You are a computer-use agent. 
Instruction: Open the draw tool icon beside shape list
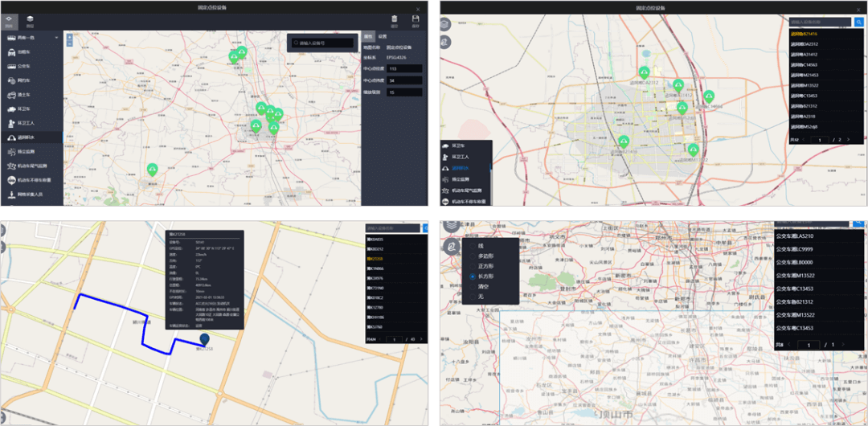(x=451, y=247)
